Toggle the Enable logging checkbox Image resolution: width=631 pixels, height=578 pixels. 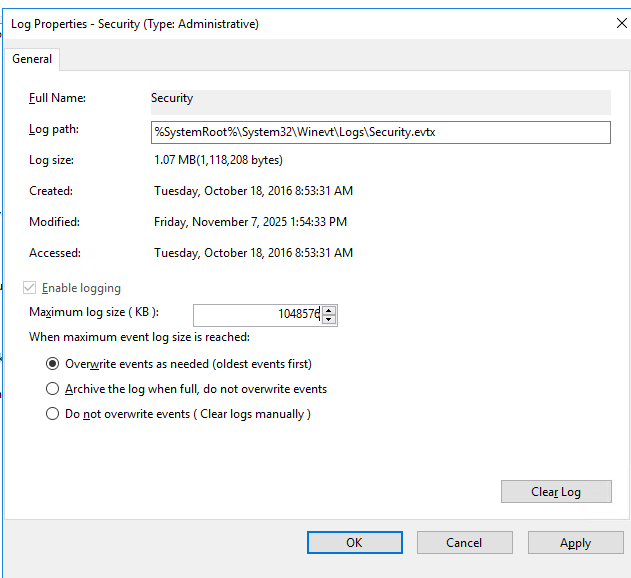[x=32, y=288]
